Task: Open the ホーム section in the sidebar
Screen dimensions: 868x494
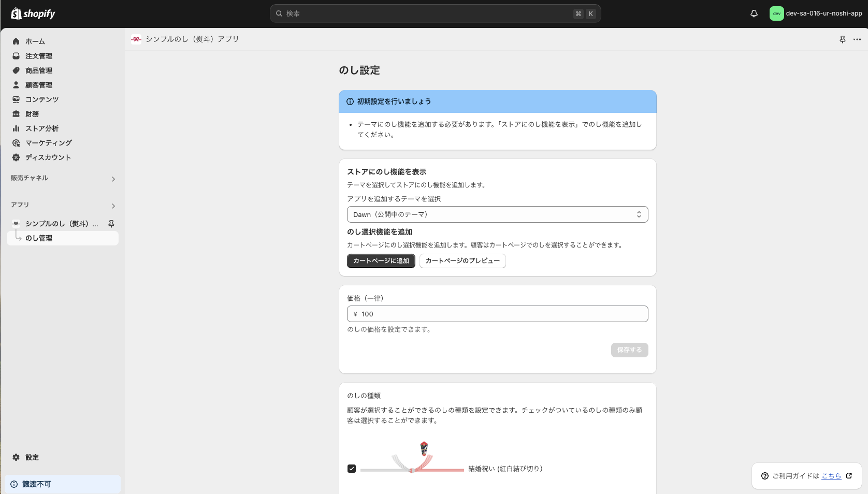Action: click(35, 41)
